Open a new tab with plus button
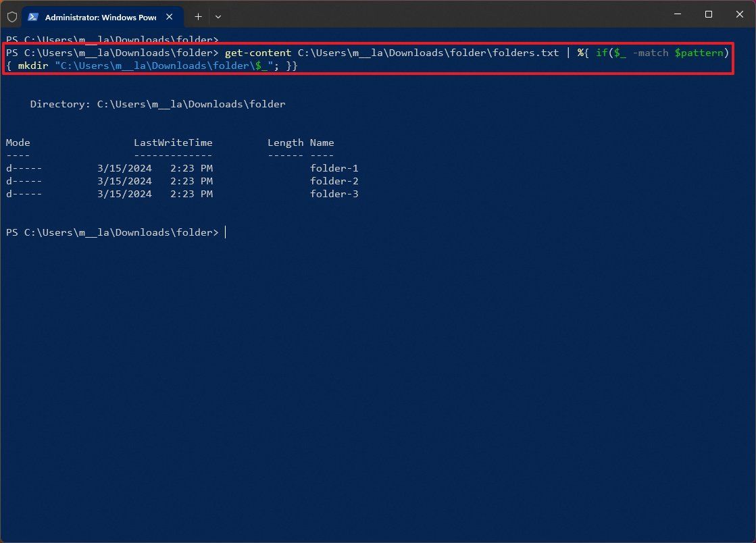The image size is (756, 543). [x=198, y=16]
